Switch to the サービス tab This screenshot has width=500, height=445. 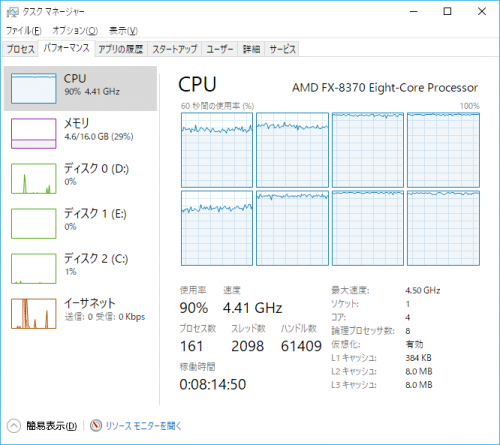click(282, 49)
